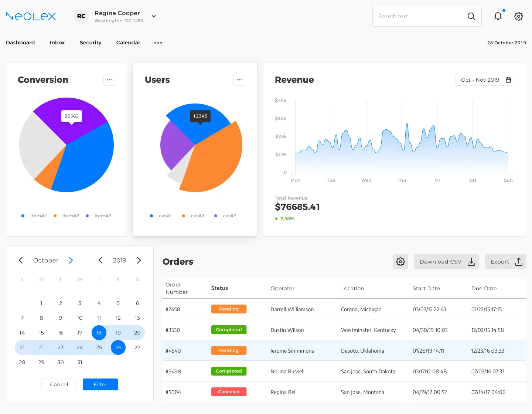Open the Orders table settings gear
The image size is (532, 414).
tap(400, 262)
